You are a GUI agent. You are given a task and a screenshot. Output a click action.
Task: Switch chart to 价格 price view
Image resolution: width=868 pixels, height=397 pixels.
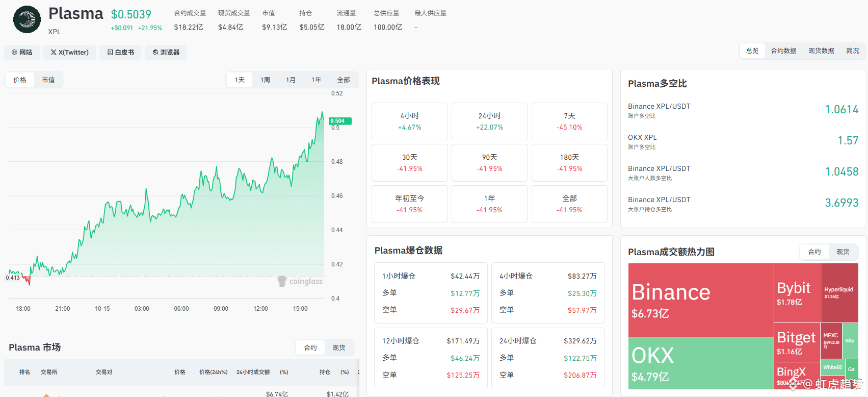[20, 80]
